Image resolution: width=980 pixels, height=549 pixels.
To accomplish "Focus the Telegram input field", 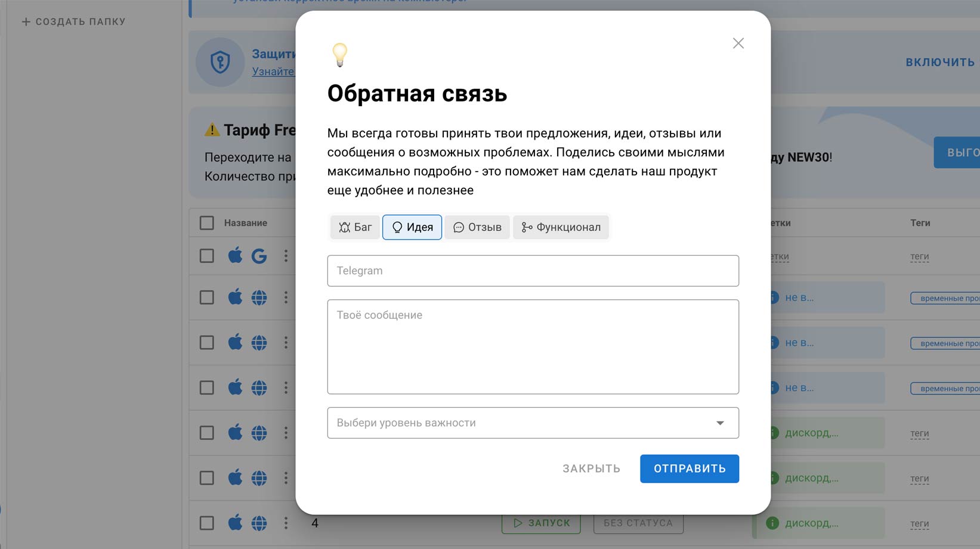I will [533, 271].
